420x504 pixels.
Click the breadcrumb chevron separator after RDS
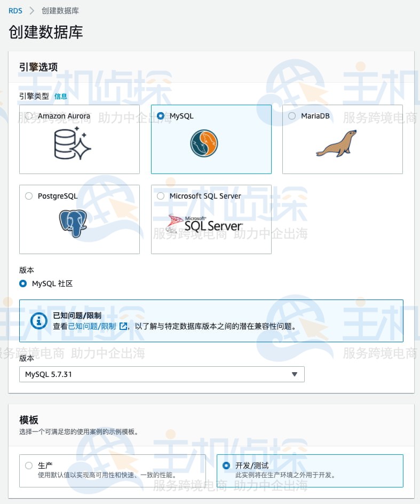pos(32,11)
